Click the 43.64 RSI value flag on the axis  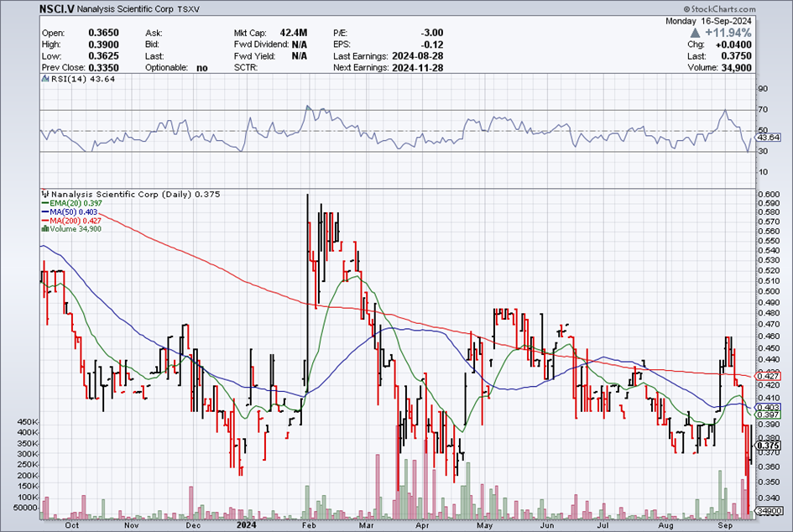click(768, 137)
